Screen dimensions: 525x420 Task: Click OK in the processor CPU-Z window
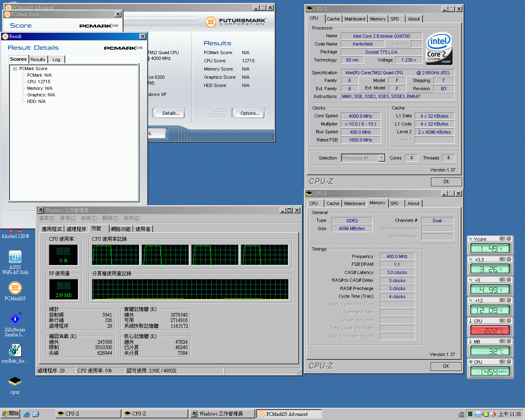click(x=446, y=182)
